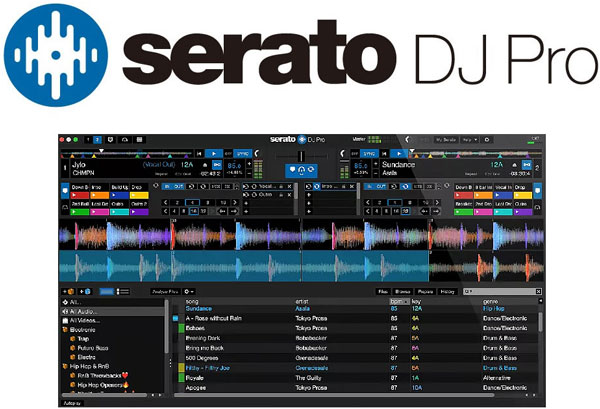
Task: Select the Royale track row
Action: click(x=356, y=378)
